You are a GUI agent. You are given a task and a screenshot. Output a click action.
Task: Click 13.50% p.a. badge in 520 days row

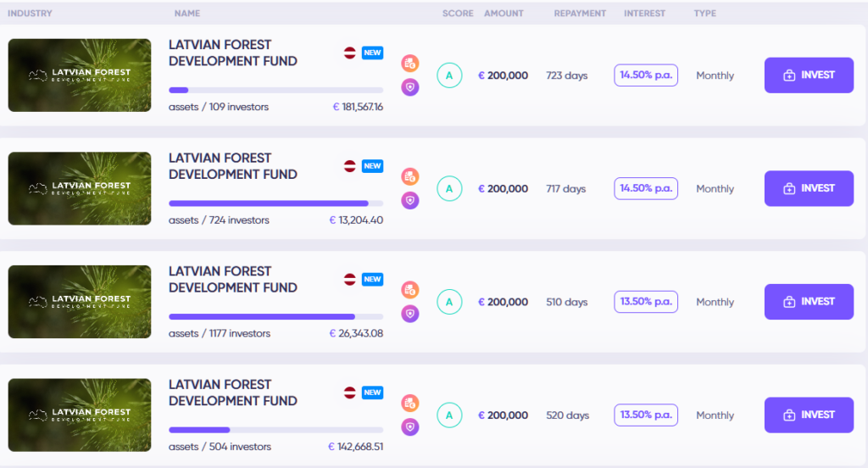tap(646, 415)
